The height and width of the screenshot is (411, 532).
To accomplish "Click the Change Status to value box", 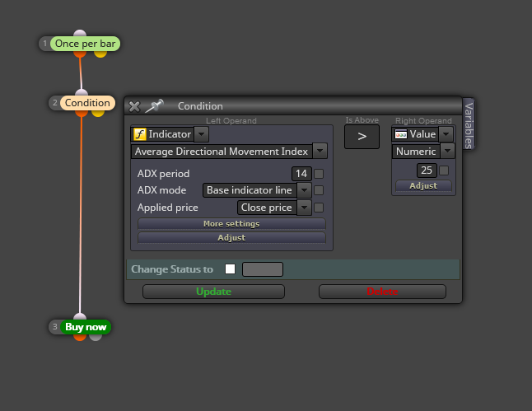I will [x=263, y=269].
